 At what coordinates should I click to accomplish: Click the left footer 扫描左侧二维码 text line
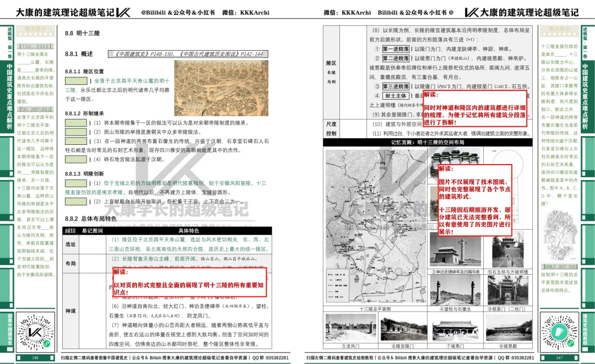pyautogui.click(x=175, y=357)
